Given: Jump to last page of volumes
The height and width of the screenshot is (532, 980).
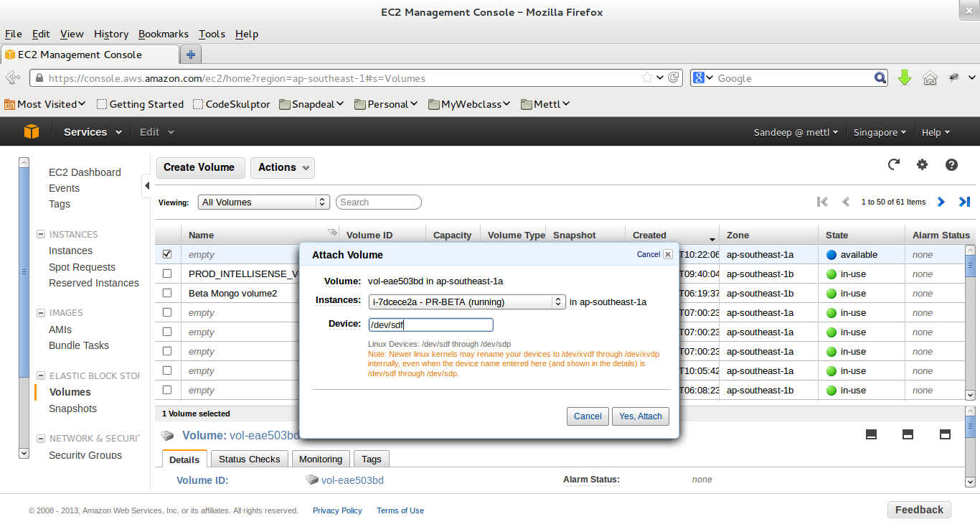Looking at the screenshot, I should click(964, 202).
